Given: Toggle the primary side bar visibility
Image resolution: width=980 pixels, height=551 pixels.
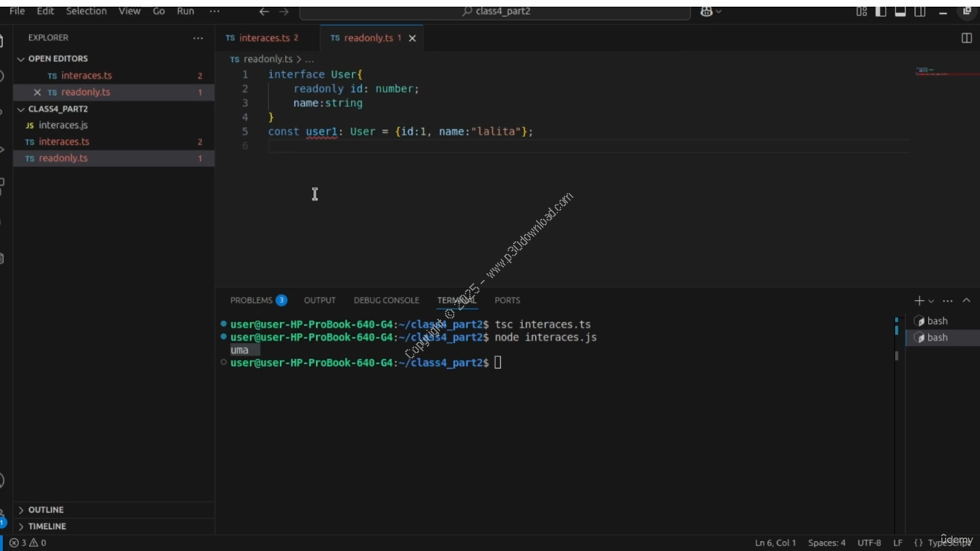Looking at the screenshot, I should (881, 11).
